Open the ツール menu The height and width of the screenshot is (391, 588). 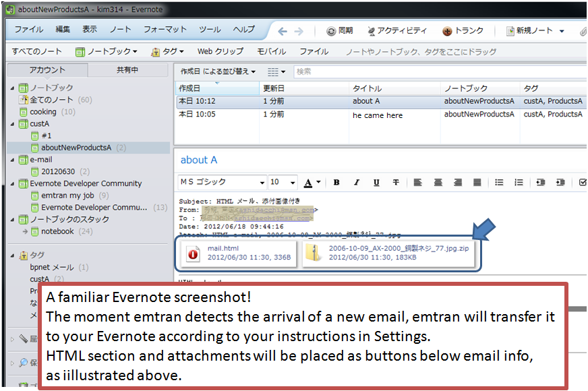pos(210,30)
